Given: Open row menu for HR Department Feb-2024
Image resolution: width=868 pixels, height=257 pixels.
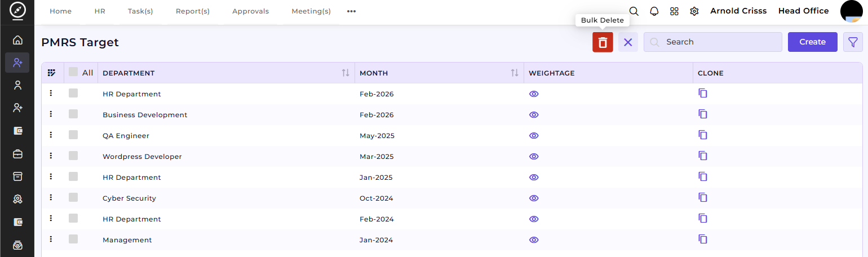Looking at the screenshot, I should click(51, 218).
